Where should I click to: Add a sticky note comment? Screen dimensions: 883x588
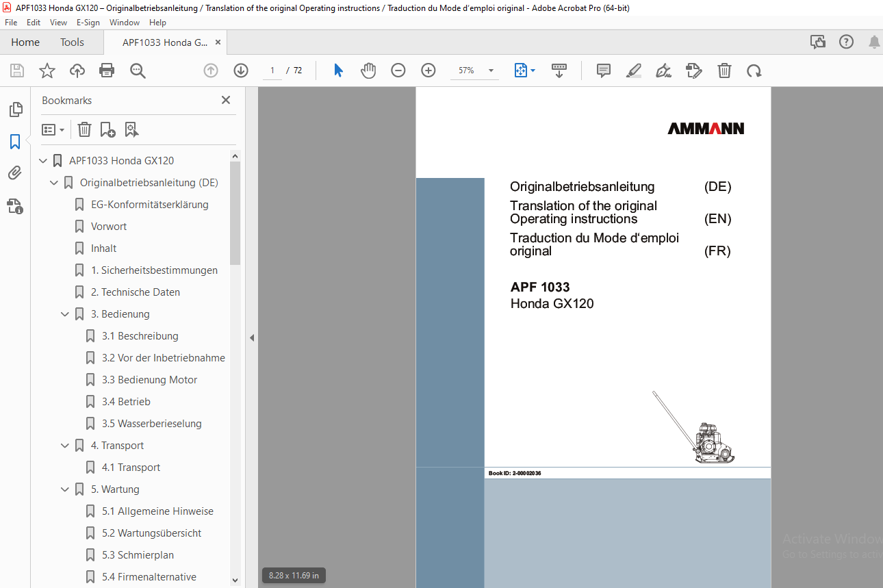604,71
